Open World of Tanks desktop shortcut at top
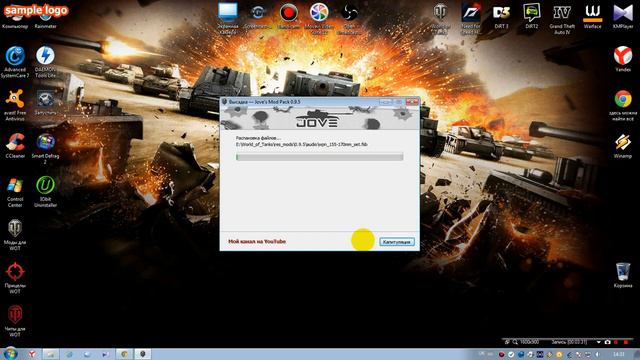Screen dimensions: 640x360 pos(440,18)
